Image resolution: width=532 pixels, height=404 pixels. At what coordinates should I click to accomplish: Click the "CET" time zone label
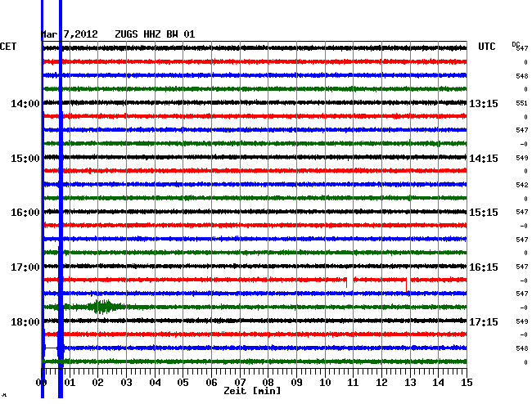click(8, 47)
